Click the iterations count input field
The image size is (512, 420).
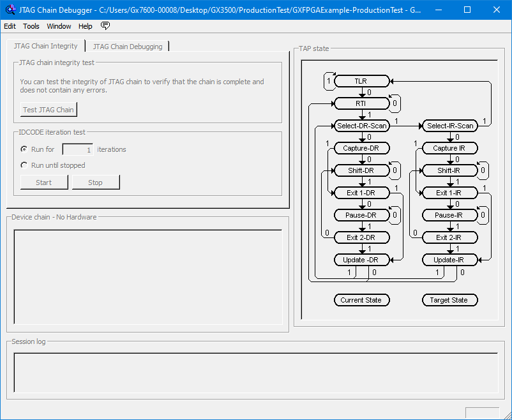click(x=78, y=149)
